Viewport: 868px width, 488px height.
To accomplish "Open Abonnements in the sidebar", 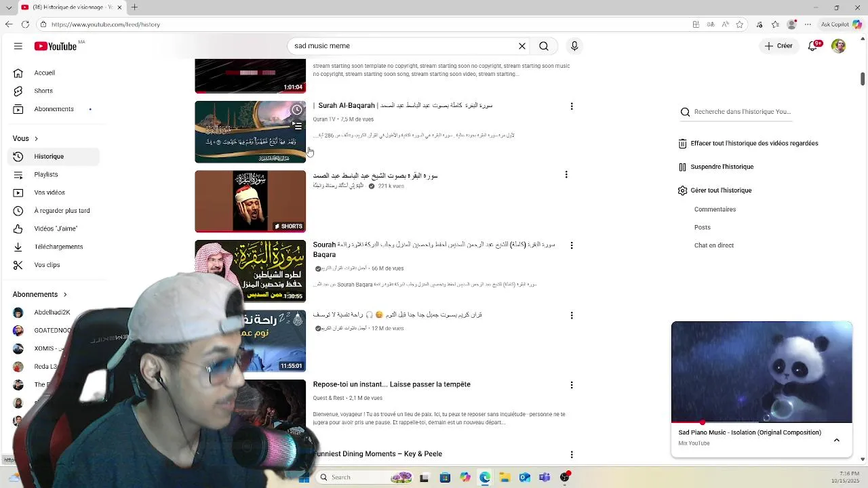I will (54, 109).
